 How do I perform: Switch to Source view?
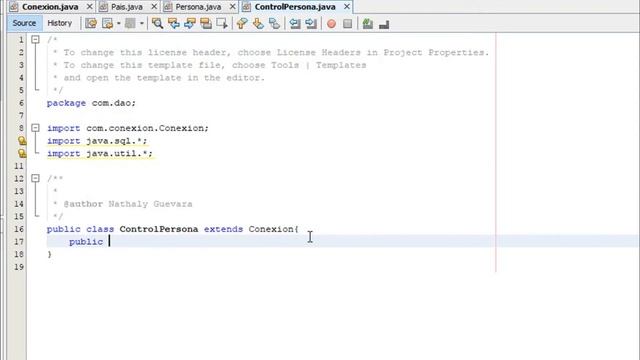pyautogui.click(x=24, y=23)
